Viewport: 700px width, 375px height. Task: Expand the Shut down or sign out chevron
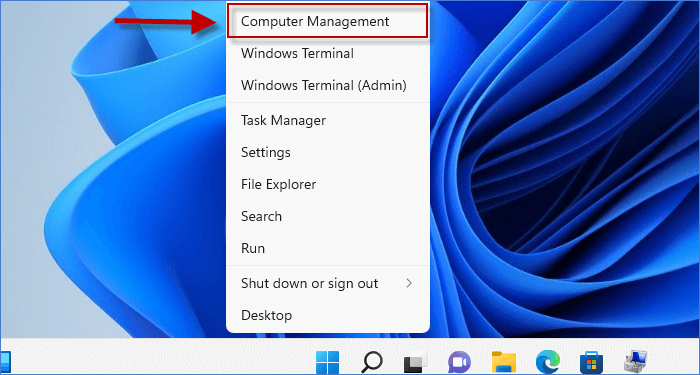pyautogui.click(x=409, y=283)
